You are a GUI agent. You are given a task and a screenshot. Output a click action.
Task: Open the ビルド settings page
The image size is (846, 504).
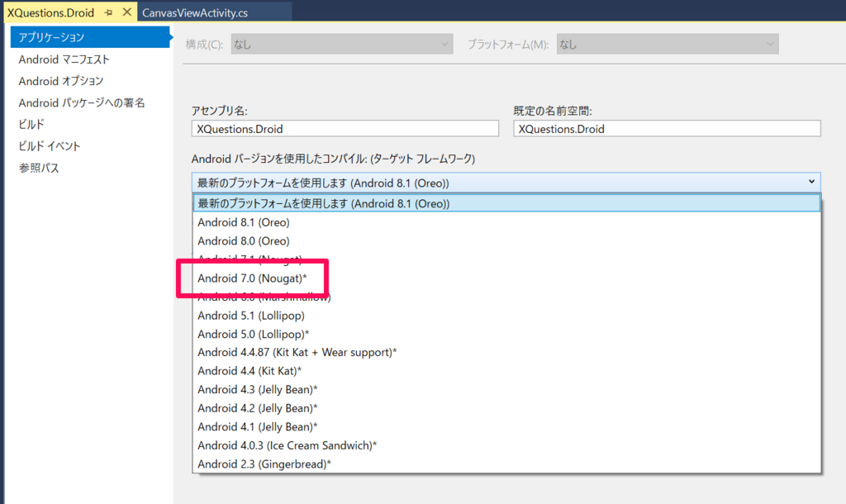pos(31,124)
